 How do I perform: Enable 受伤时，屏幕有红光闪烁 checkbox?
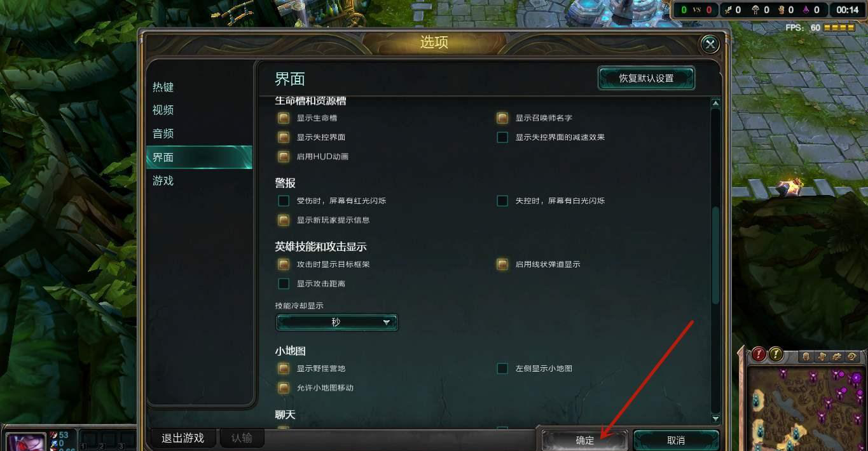tap(284, 201)
